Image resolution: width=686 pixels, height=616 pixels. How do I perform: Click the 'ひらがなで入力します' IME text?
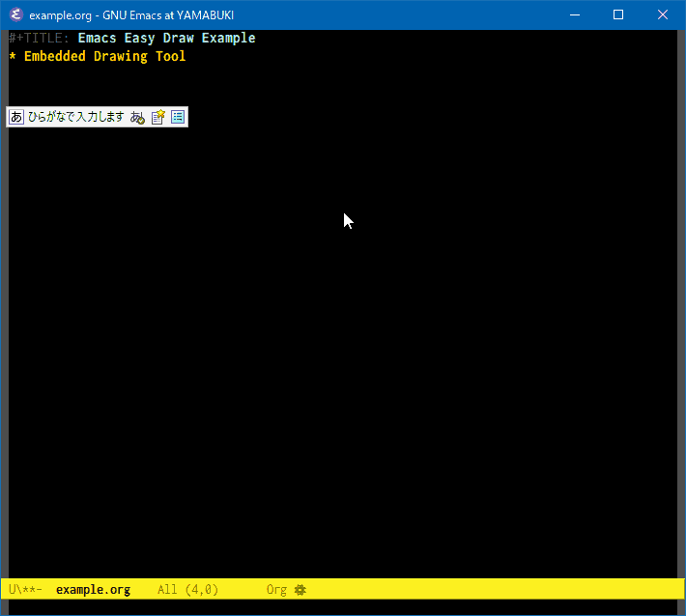click(76, 117)
